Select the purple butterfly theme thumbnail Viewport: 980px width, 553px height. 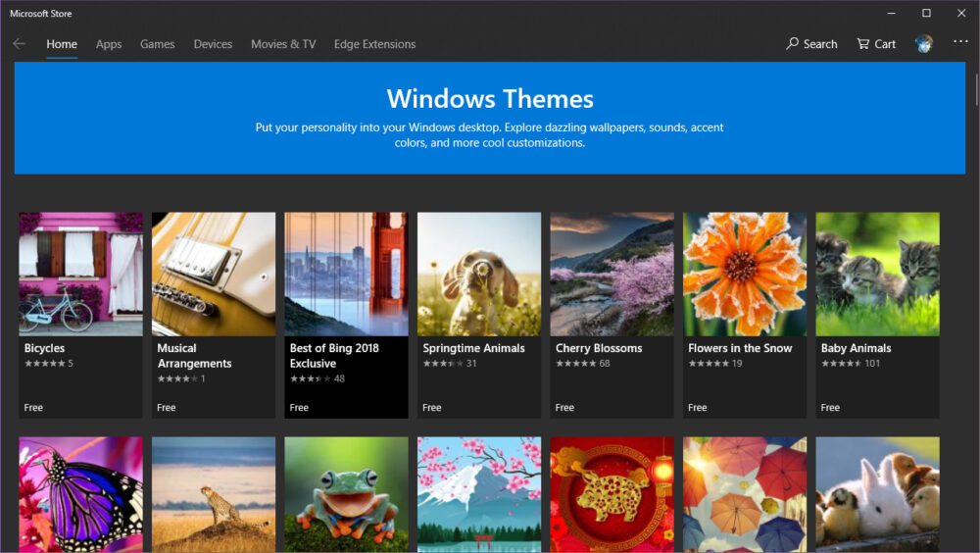tap(80, 494)
